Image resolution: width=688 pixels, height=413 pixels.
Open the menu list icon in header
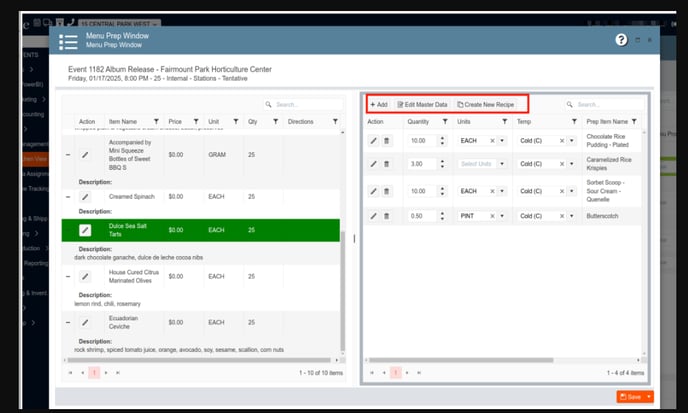pos(68,41)
